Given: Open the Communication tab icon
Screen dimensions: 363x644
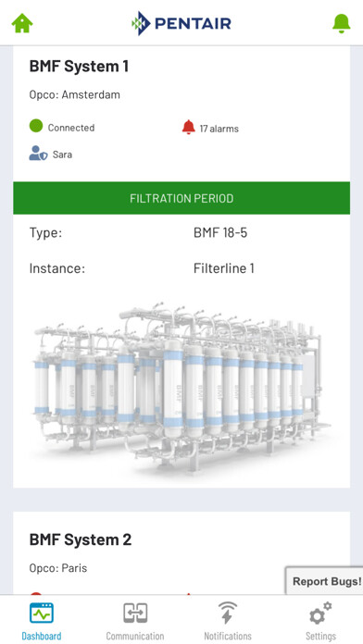Looking at the screenshot, I should click(135, 613).
